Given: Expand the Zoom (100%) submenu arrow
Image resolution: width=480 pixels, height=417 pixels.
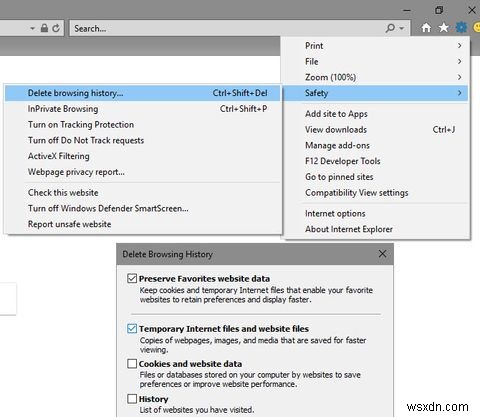Looking at the screenshot, I should (460, 77).
